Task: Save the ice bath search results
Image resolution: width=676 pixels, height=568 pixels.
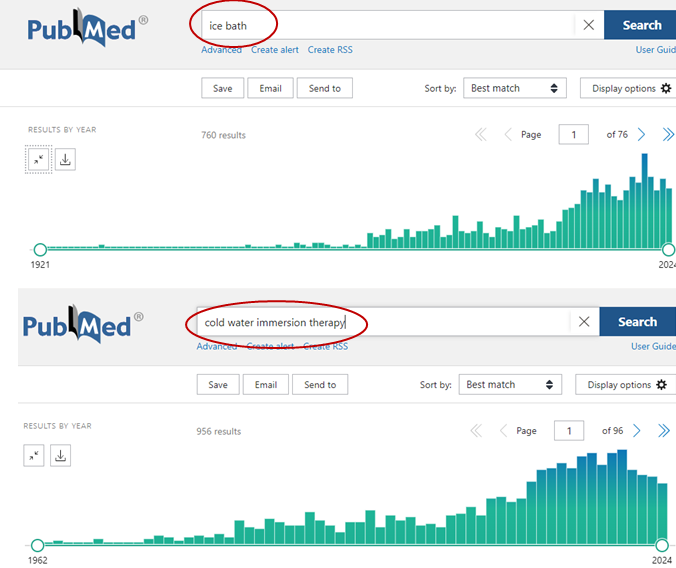Action: click(x=222, y=88)
